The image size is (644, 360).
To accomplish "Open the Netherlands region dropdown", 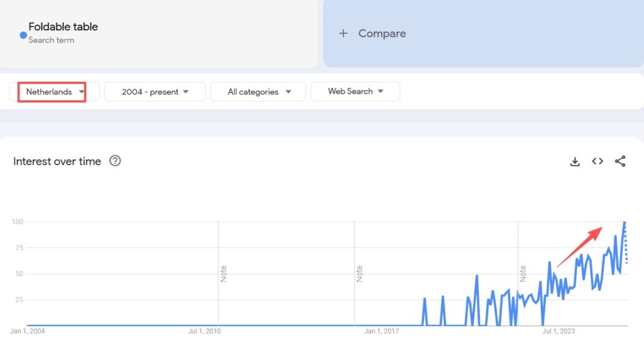I will point(55,92).
